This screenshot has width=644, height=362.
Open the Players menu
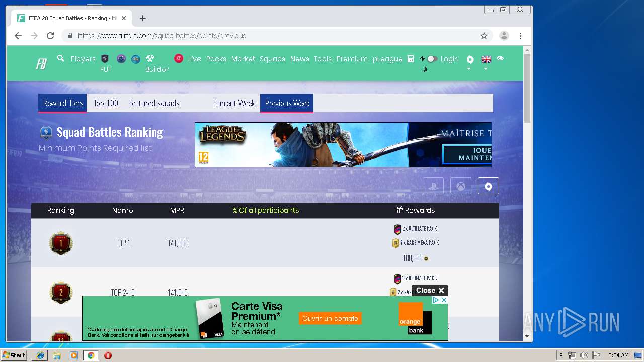coord(83,59)
